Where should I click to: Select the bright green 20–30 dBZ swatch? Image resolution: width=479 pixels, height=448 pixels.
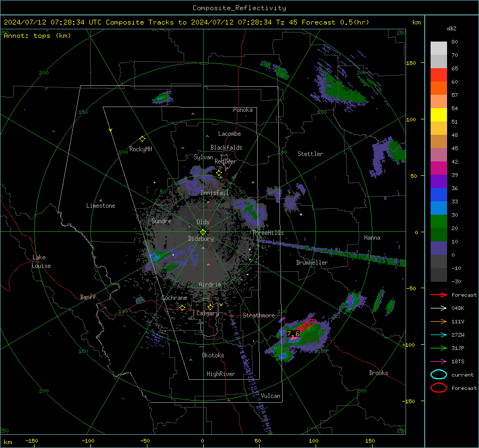pos(439,222)
